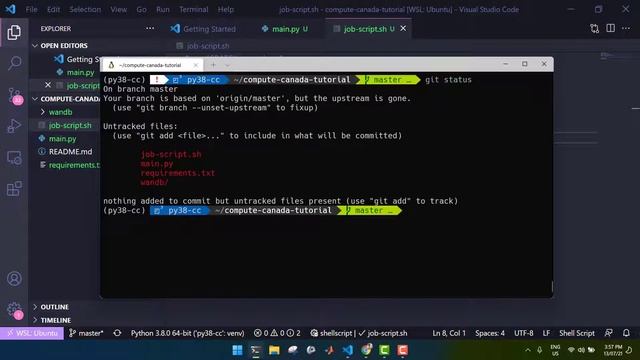Open the Go menu
This screenshot has height=360, width=640.
141,9
